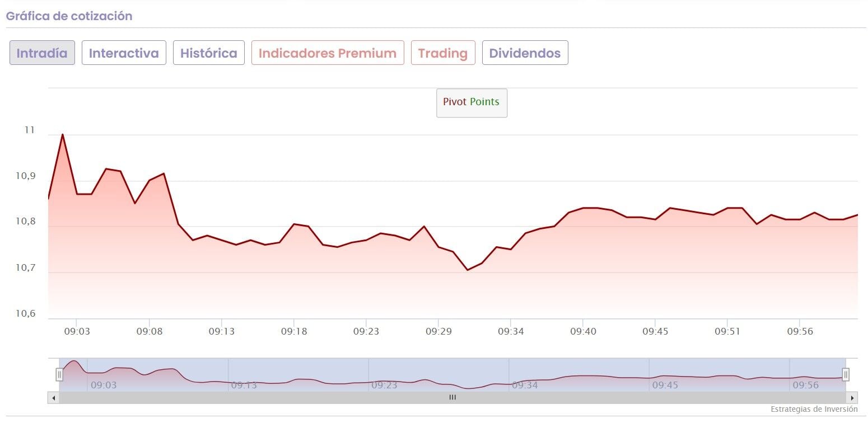Viewport: 868px width, 437px height.
Task: Click the right navigator range handle
Action: pos(846,374)
